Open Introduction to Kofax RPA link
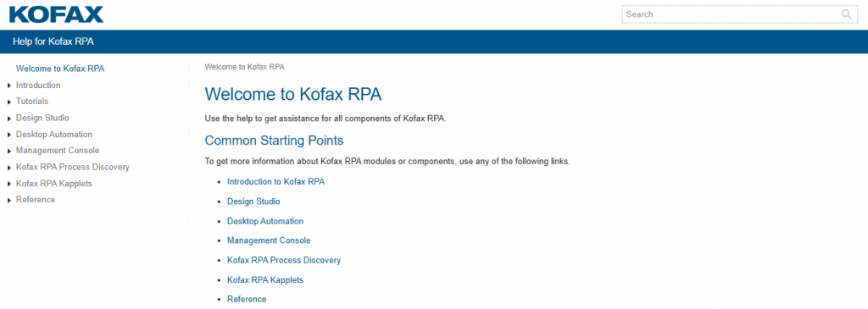The height and width of the screenshot is (309, 868). [x=275, y=181]
